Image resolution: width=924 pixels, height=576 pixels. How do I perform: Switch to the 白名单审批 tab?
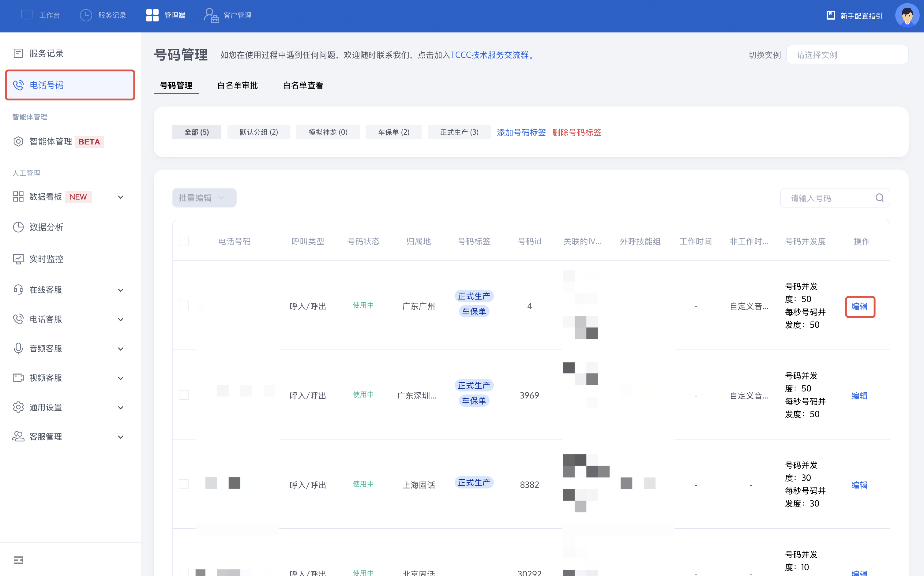click(x=237, y=85)
